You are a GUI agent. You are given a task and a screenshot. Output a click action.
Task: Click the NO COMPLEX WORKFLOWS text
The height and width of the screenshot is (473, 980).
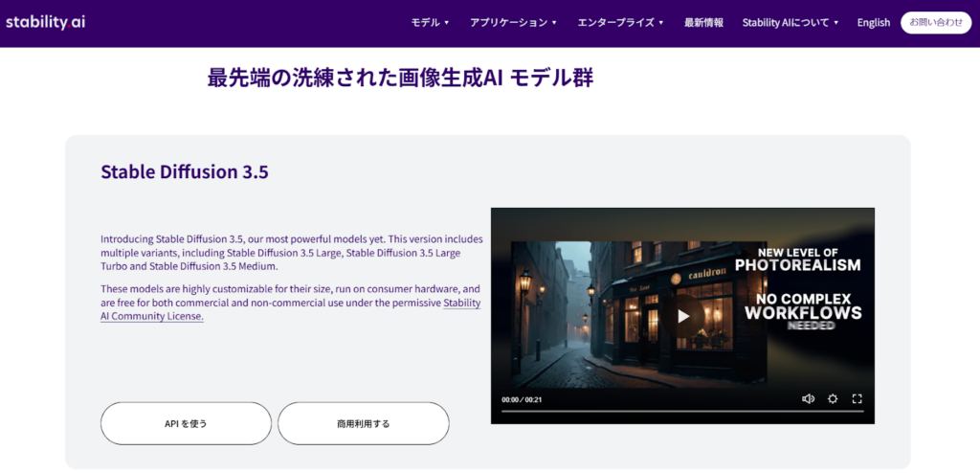coord(803,305)
